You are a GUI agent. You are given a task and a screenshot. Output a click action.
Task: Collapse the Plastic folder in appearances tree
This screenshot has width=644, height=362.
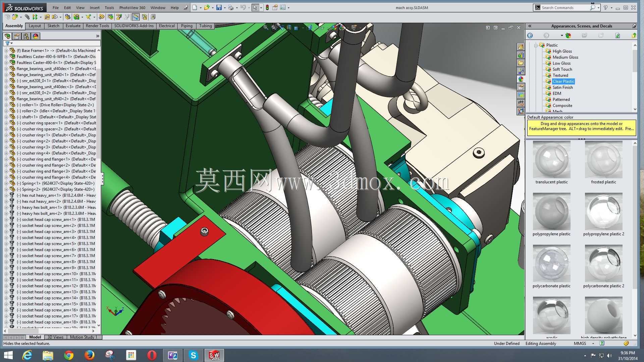point(536,45)
